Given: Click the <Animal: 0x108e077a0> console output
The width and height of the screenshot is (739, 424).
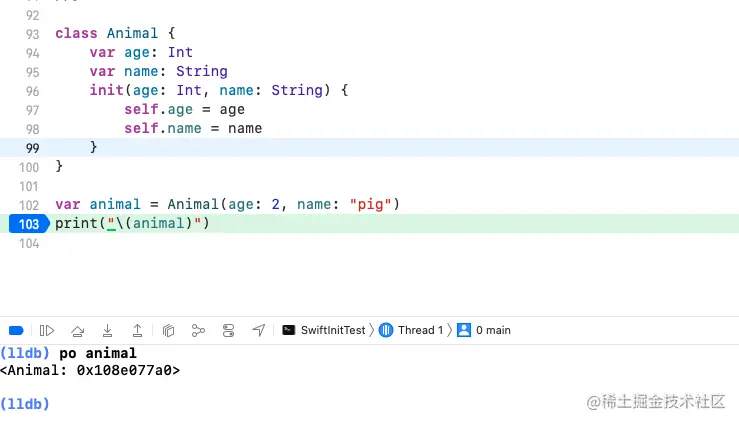Looking at the screenshot, I should tap(90, 370).
